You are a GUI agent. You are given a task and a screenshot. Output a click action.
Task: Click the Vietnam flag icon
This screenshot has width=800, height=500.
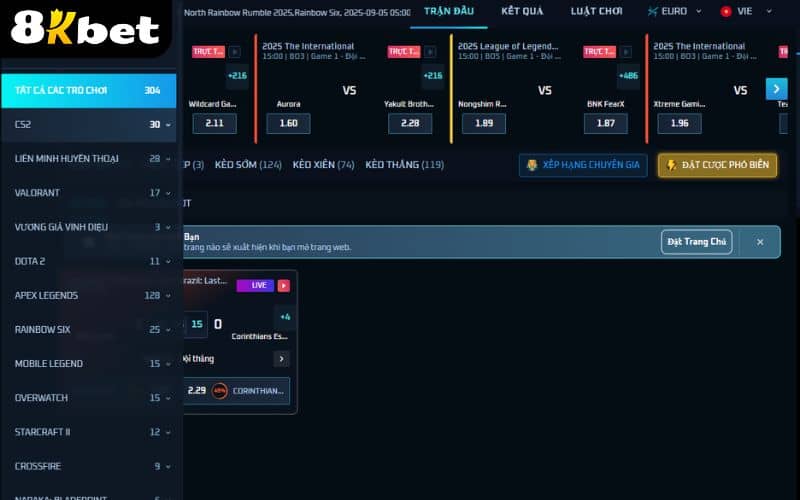(726, 11)
